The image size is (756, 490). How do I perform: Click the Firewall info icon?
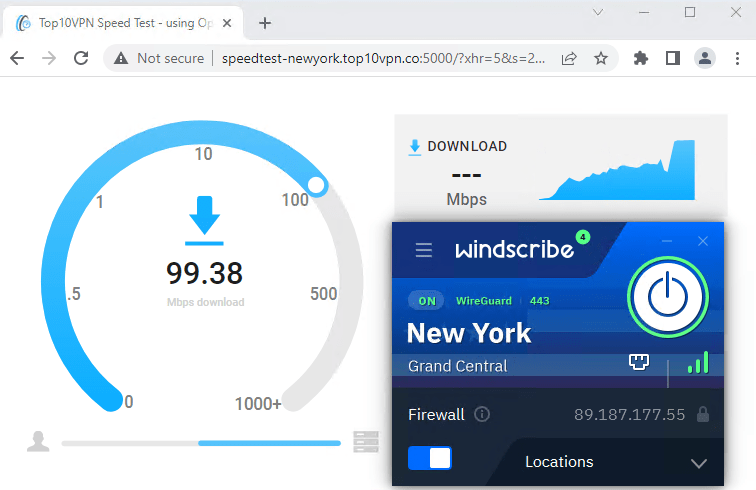tap(482, 414)
